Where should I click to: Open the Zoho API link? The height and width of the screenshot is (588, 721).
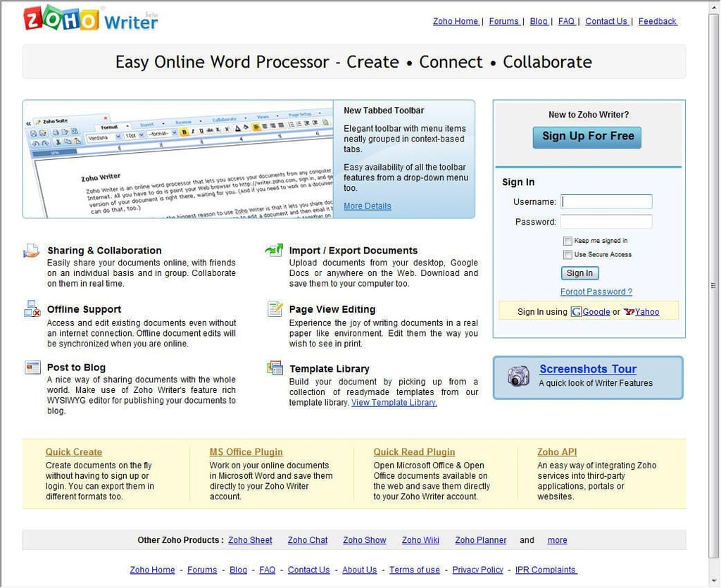pyautogui.click(x=557, y=452)
